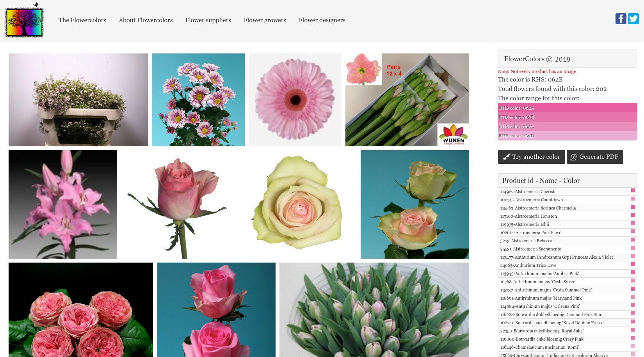Open the Facebook share icon

(x=621, y=19)
